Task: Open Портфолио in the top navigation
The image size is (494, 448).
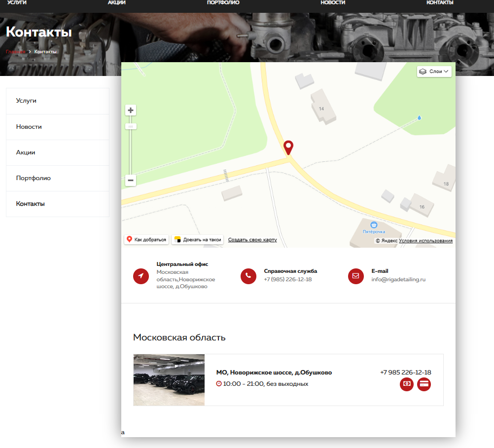Action: click(223, 3)
